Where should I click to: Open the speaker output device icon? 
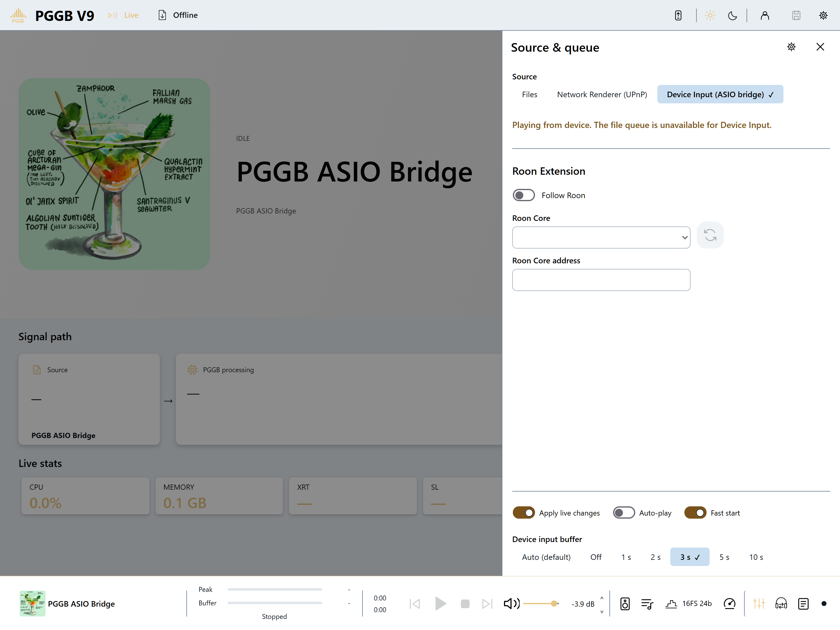coord(625,604)
